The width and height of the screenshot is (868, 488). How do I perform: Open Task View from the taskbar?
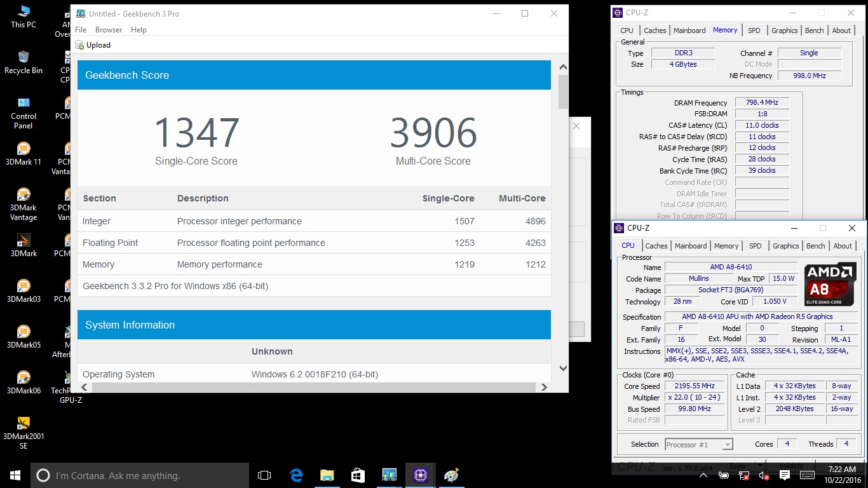click(264, 475)
